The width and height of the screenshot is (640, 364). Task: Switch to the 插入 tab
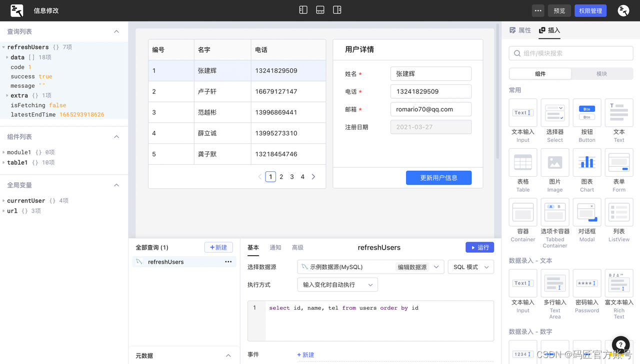coord(549,30)
